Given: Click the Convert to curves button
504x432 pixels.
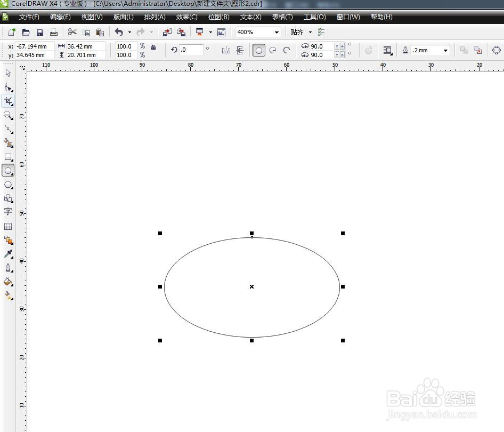Looking at the screenshot, I should pos(497,50).
